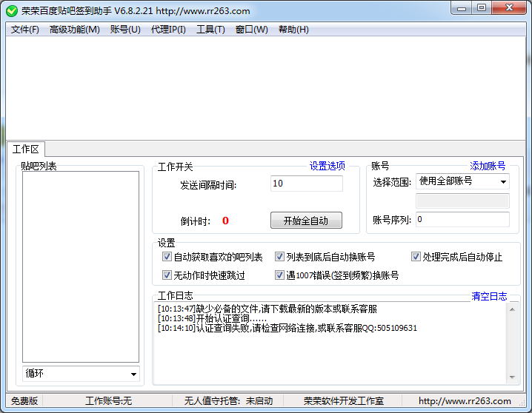532x413 pixels.
Task: Open the 高级功能(M) menu
Action: pyautogui.click(x=74, y=30)
